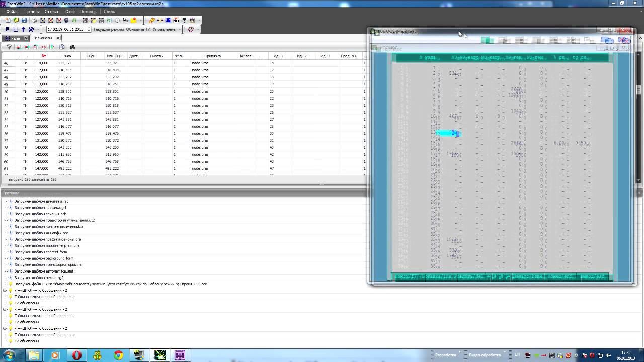Screen dimensions: 644x362
Task: Click the blue table toolbar icon
Action: coord(168,20)
